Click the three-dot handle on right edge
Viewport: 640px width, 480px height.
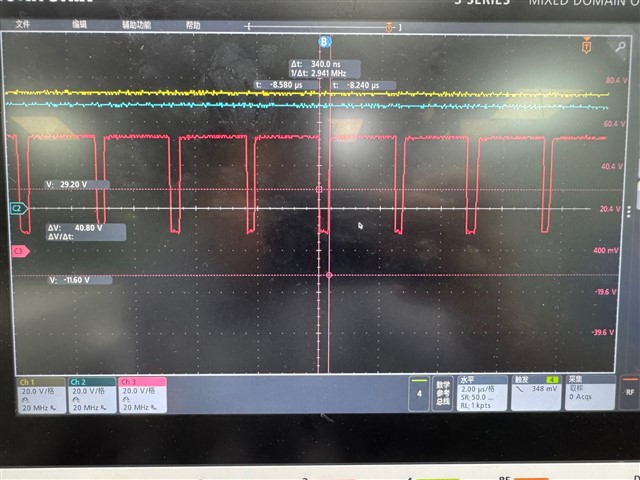(628, 212)
